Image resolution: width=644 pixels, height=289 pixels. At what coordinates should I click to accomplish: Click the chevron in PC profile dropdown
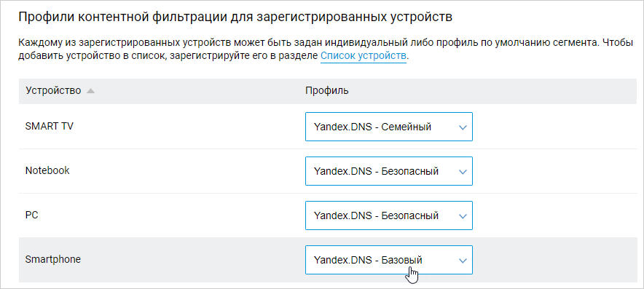463,216
